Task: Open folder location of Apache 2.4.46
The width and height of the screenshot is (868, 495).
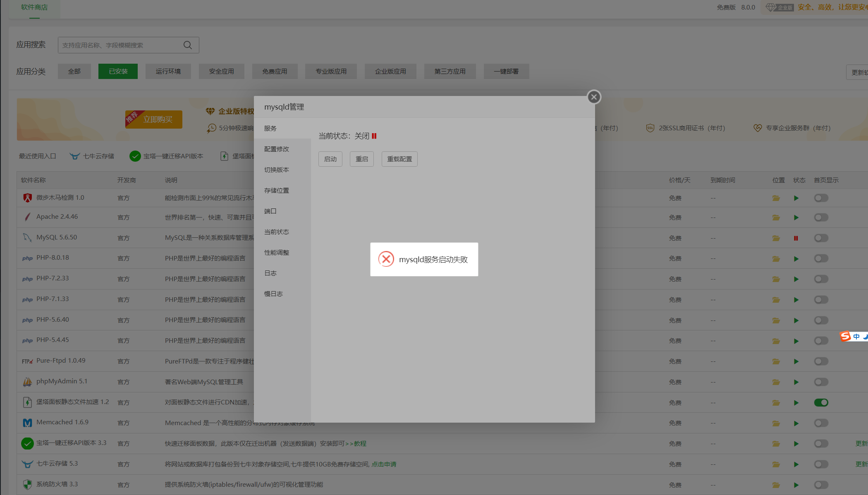Action: pyautogui.click(x=776, y=218)
